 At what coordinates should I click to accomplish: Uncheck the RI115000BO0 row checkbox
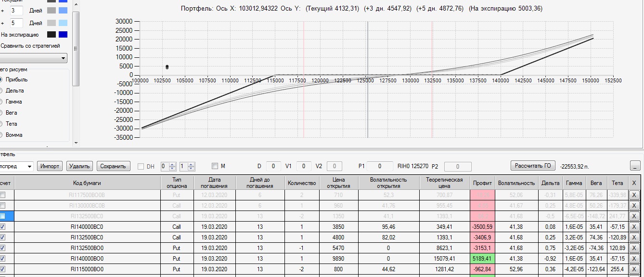click(x=2, y=269)
